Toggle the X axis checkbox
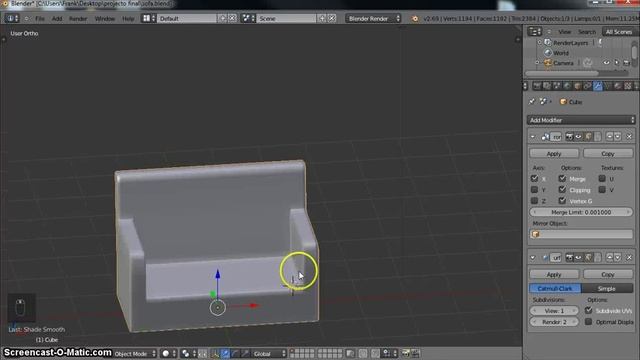Screen dimensions: 640x360 click(x=534, y=179)
